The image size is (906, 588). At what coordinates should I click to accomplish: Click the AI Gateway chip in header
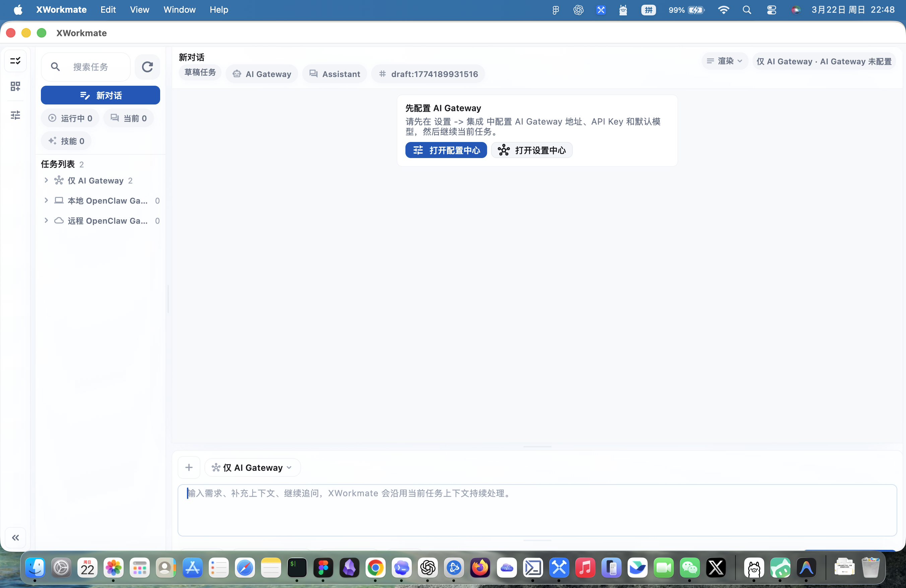coord(262,74)
